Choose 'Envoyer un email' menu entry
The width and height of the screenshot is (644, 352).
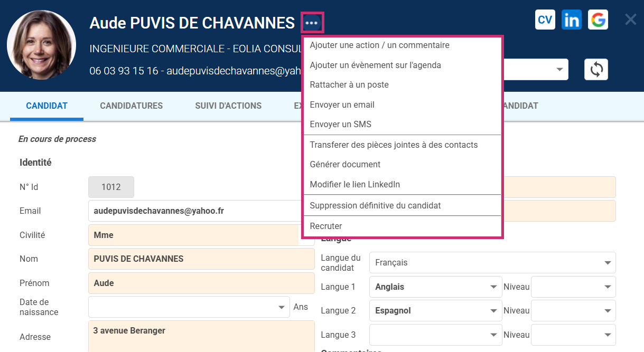pyautogui.click(x=342, y=105)
